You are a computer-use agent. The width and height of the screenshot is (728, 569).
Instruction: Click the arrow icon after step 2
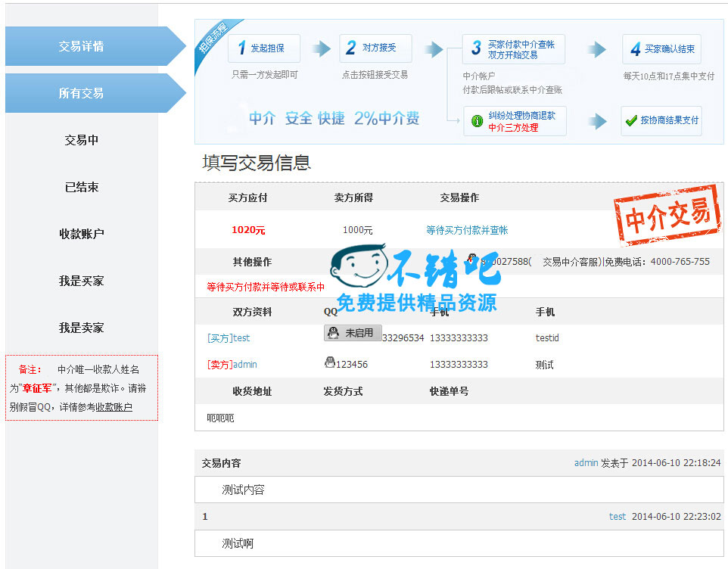434,49
